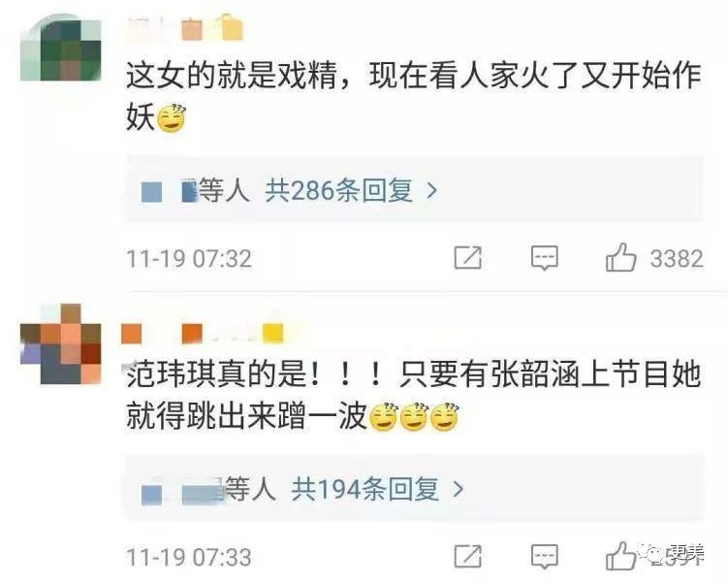The height and width of the screenshot is (584, 728).
Task: Tap the 3382 like count
Action: [677, 258]
